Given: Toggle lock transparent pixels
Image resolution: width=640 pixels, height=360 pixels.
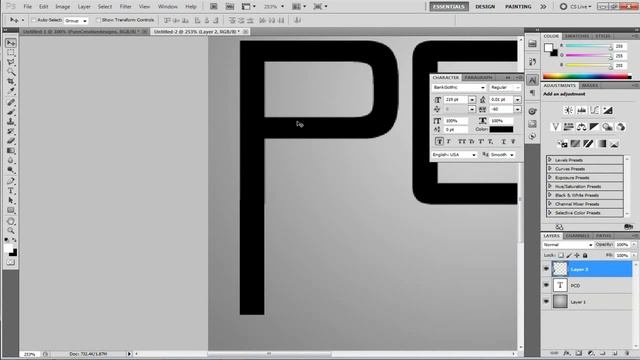Looking at the screenshot, I should (561, 256).
